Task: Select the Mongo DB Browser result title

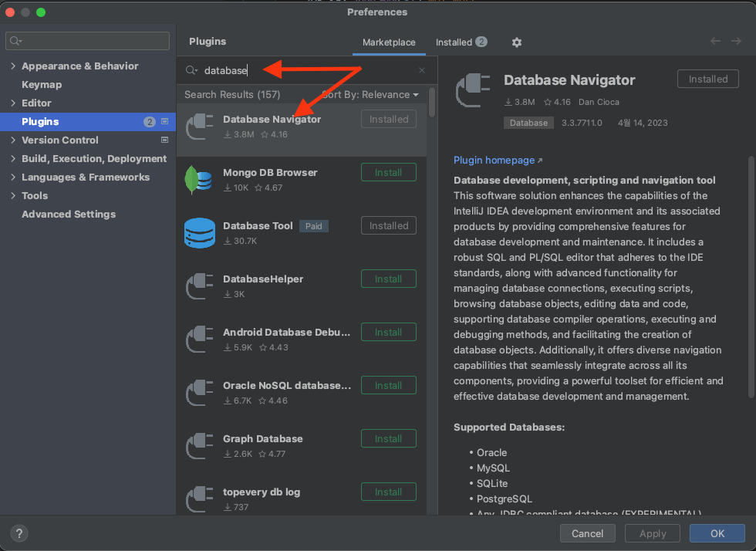Action: click(x=270, y=172)
